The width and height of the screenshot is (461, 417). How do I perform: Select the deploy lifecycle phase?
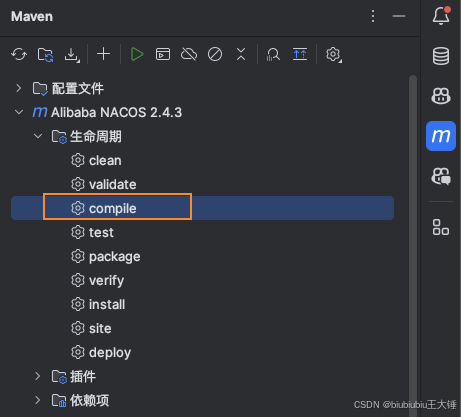click(x=110, y=352)
